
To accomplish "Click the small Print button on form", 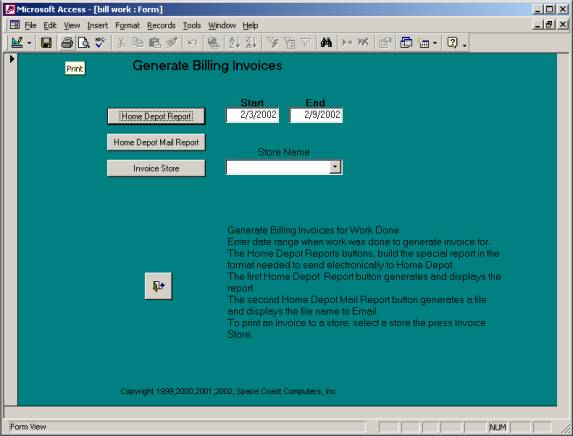I will click(75, 68).
